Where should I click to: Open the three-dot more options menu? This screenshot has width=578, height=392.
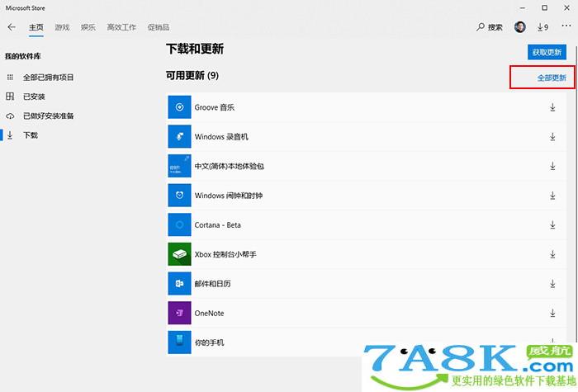point(566,26)
